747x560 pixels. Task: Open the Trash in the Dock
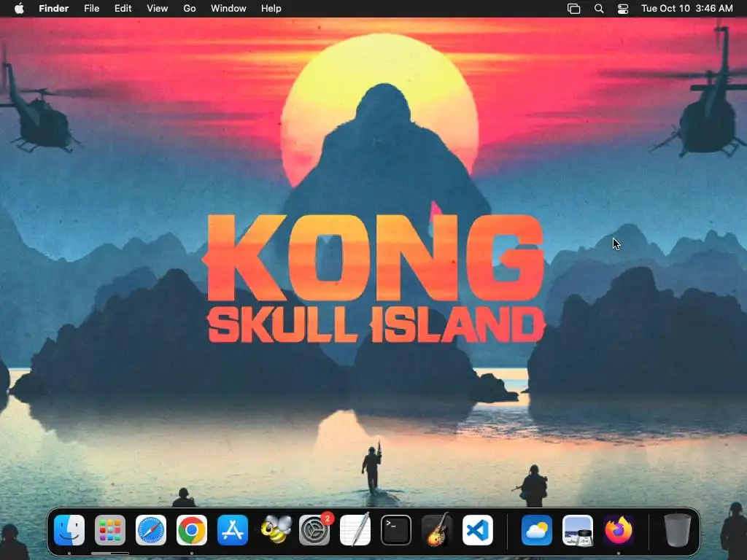pyautogui.click(x=678, y=530)
